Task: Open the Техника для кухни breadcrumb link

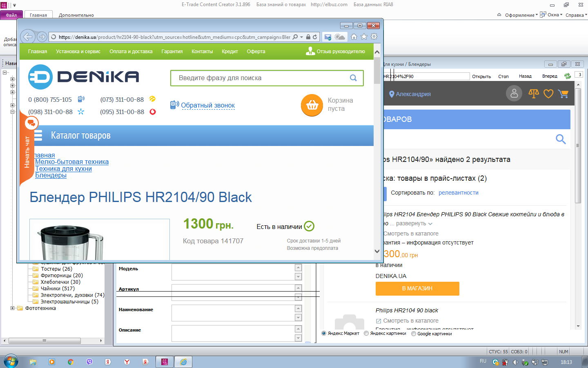Action: tap(63, 169)
